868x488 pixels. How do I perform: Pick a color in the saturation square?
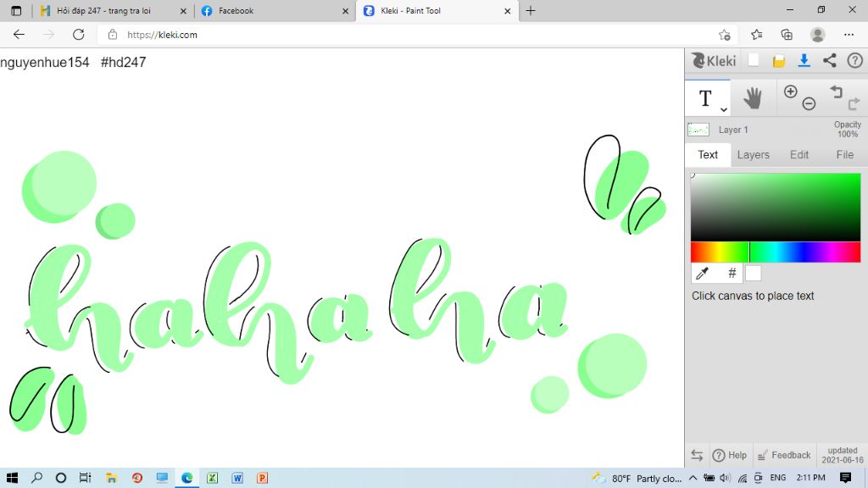tap(775, 207)
